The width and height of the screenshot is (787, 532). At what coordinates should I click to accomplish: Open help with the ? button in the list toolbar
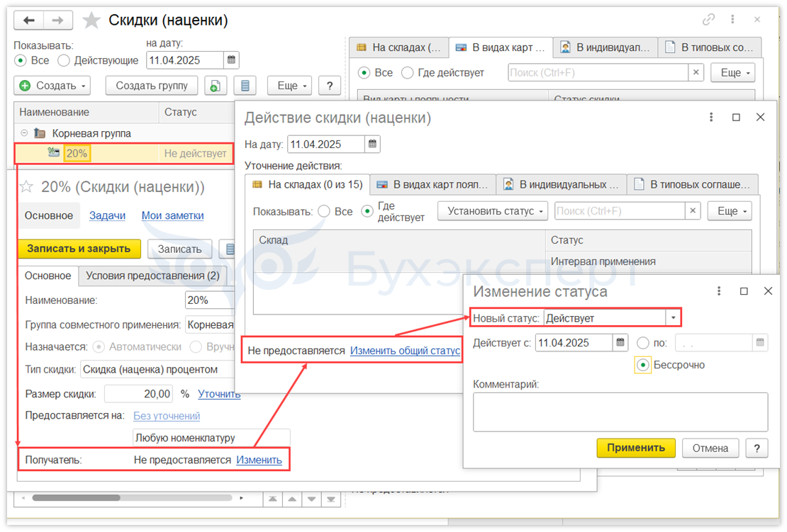(x=329, y=86)
